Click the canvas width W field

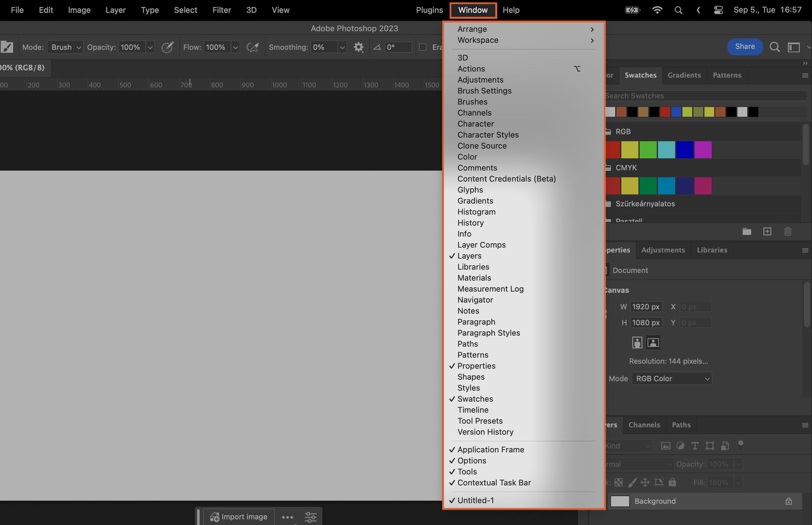[x=646, y=307]
